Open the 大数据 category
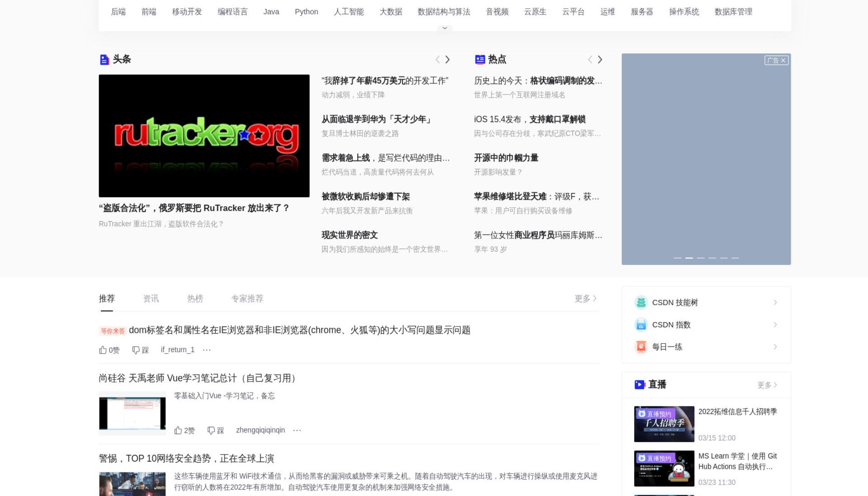Screen dimensions: 868x496 pos(391,12)
